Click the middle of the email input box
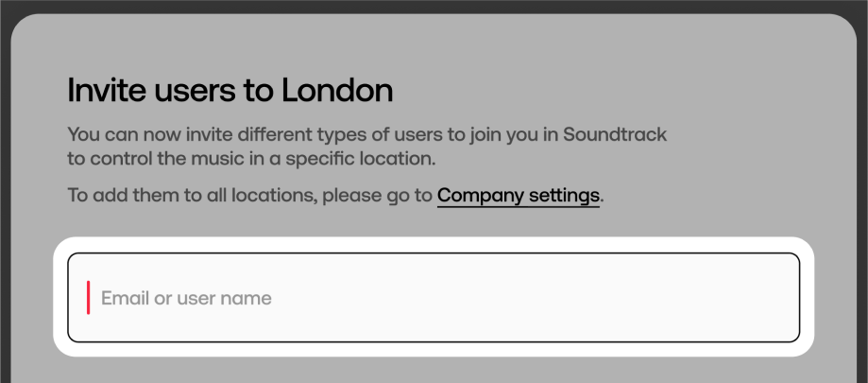The height and width of the screenshot is (383, 868). coord(434,298)
